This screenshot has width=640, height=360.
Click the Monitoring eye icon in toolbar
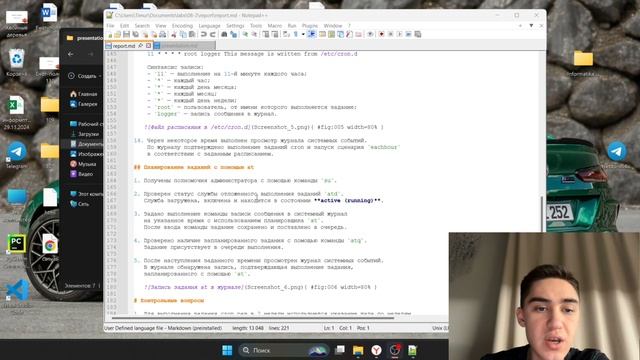[370, 34]
